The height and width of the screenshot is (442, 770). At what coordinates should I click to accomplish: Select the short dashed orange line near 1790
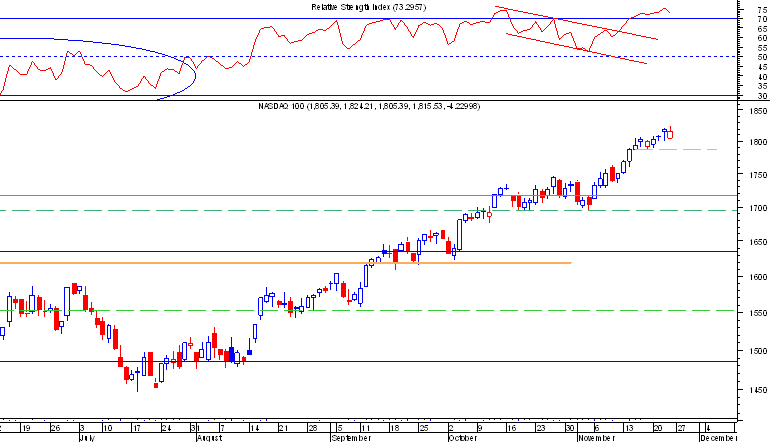point(678,149)
